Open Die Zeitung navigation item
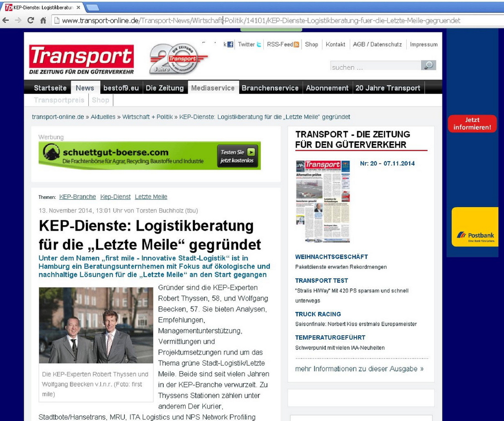The width and height of the screenshot is (504, 421). click(x=165, y=88)
